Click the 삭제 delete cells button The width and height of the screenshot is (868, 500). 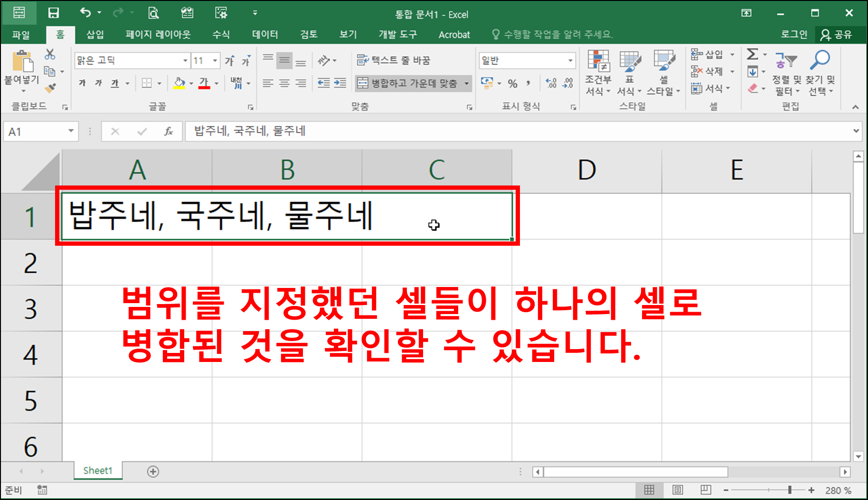pyautogui.click(x=707, y=71)
